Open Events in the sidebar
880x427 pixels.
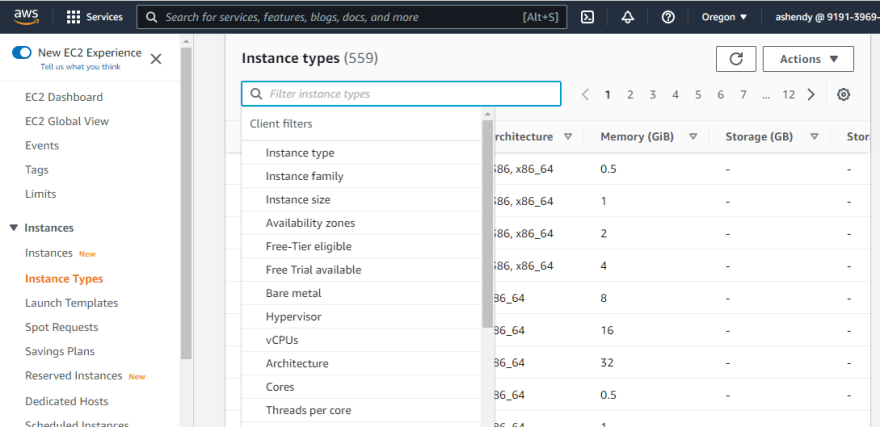42,145
